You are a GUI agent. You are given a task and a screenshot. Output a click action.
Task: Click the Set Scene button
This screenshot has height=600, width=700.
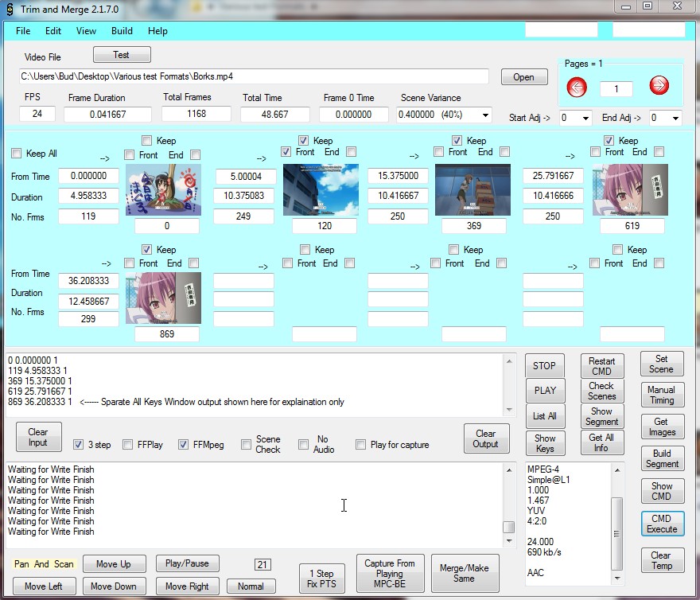click(662, 364)
